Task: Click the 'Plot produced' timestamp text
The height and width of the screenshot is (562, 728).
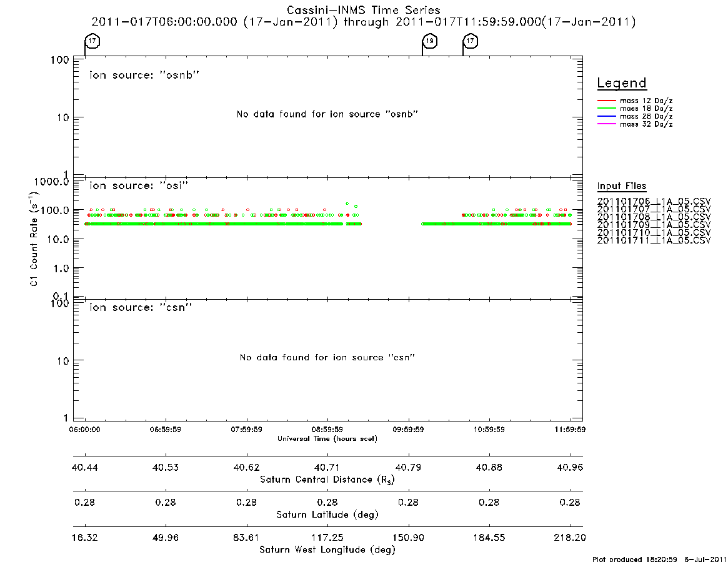Action: pos(659,559)
